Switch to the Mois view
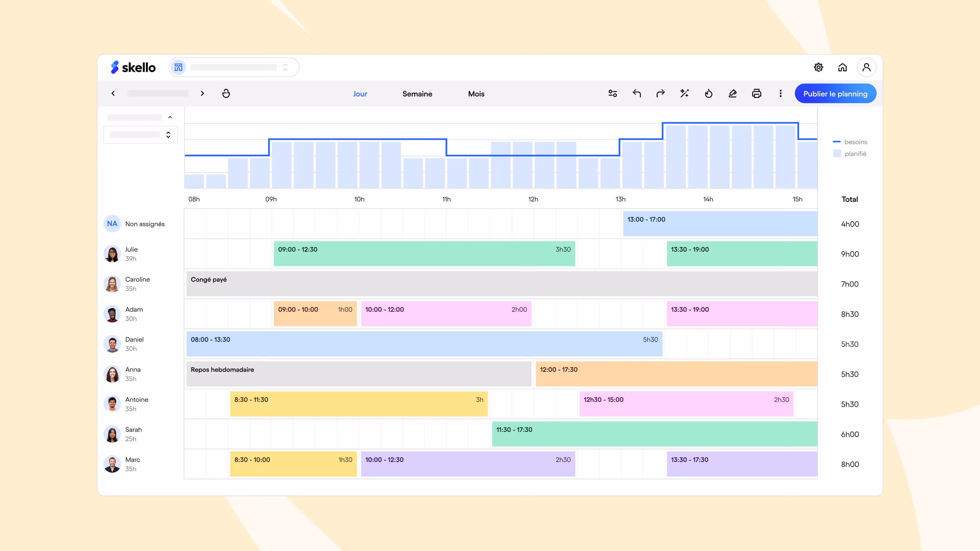 click(476, 94)
